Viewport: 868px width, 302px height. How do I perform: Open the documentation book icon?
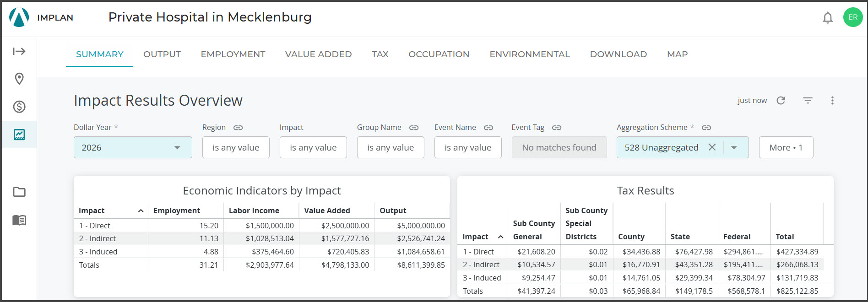(19, 220)
